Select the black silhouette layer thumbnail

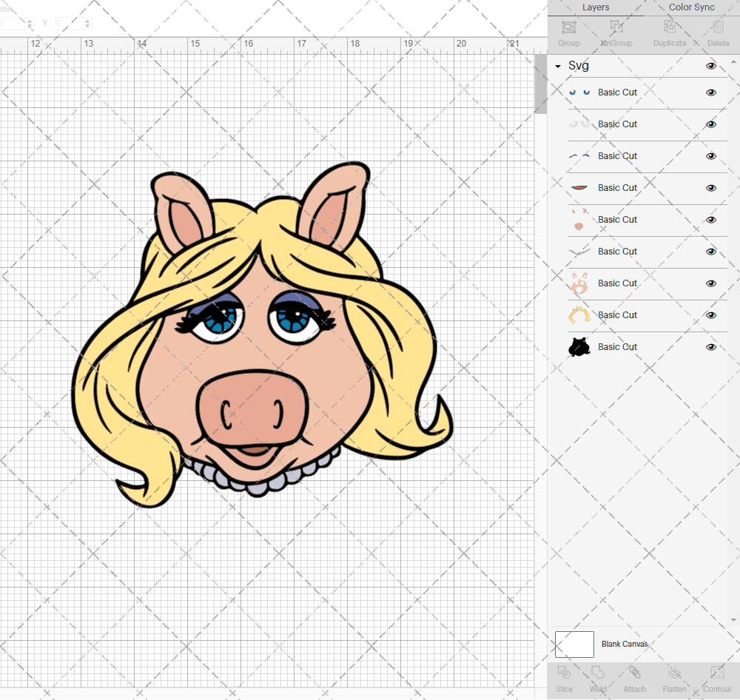[x=579, y=347]
